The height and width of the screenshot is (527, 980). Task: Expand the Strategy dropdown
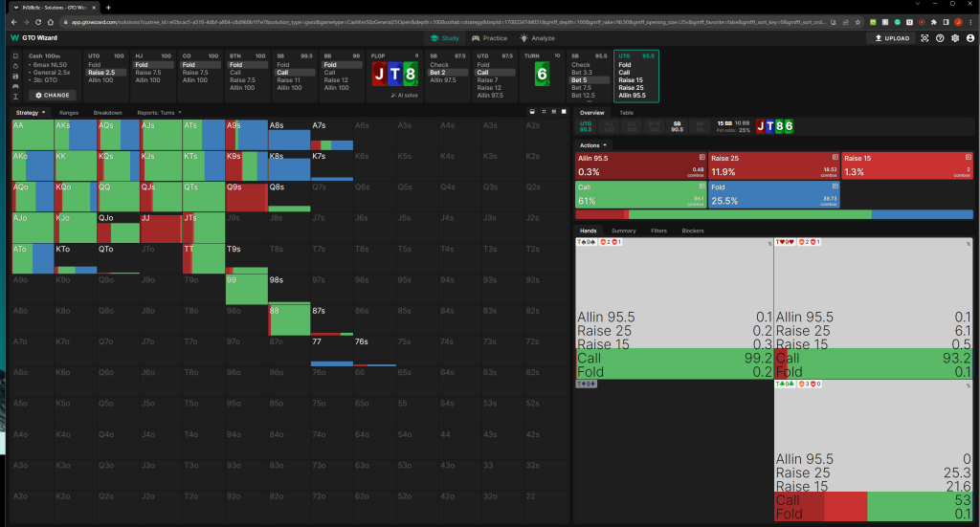coord(30,113)
